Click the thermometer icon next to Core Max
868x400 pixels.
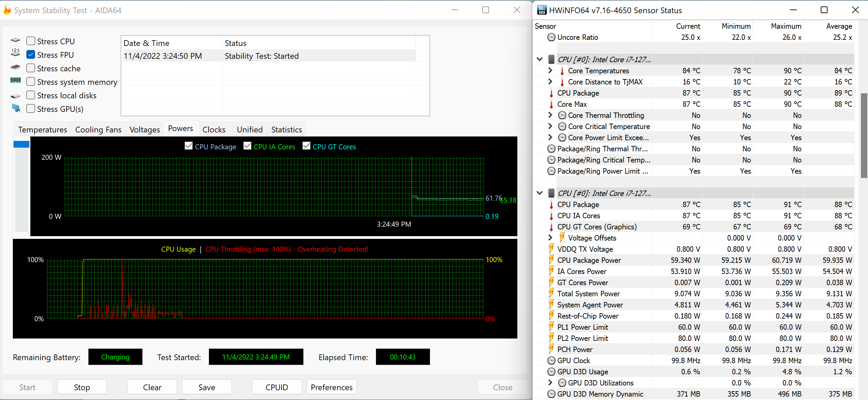click(551, 104)
